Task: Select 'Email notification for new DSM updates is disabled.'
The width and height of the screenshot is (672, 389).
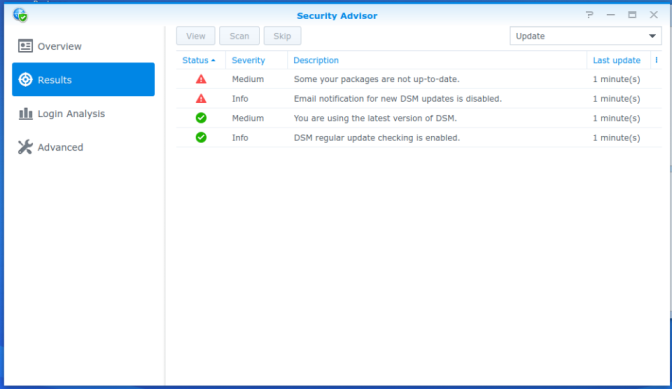Action: coord(398,99)
